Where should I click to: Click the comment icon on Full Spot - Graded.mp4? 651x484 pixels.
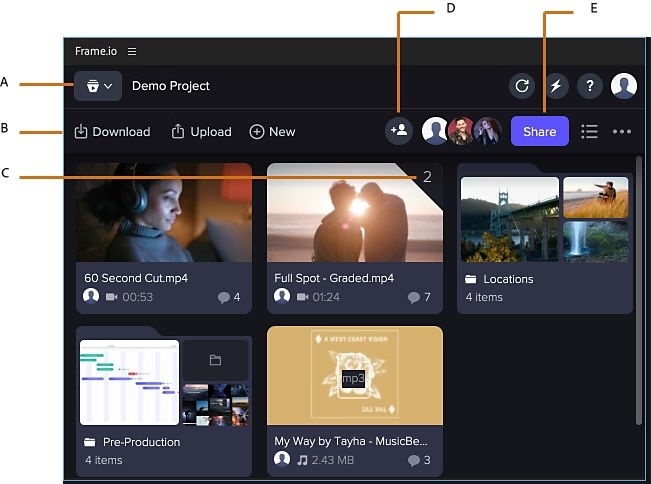(x=414, y=297)
